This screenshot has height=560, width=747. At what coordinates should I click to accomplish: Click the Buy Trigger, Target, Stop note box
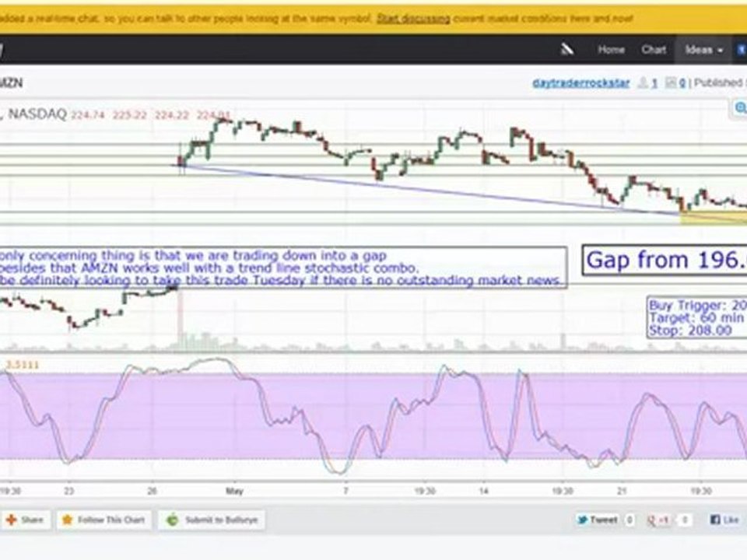point(697,317)
